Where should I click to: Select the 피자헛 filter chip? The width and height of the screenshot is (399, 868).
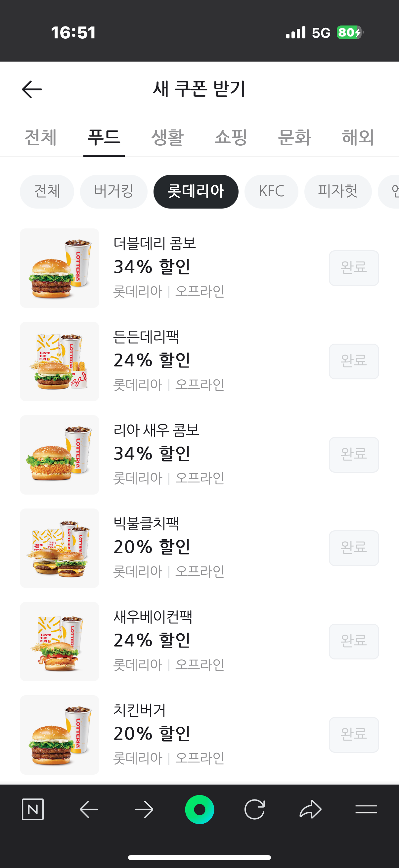[x=338, y=191]
